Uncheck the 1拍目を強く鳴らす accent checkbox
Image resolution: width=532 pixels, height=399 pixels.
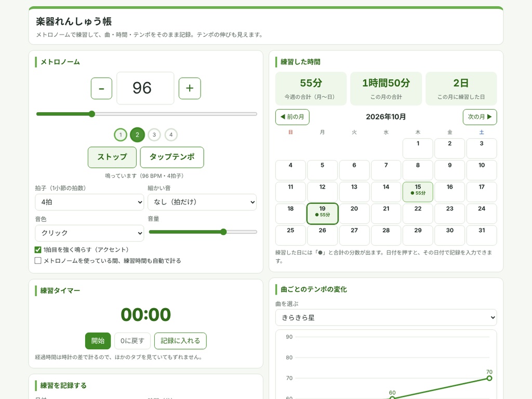38,250
